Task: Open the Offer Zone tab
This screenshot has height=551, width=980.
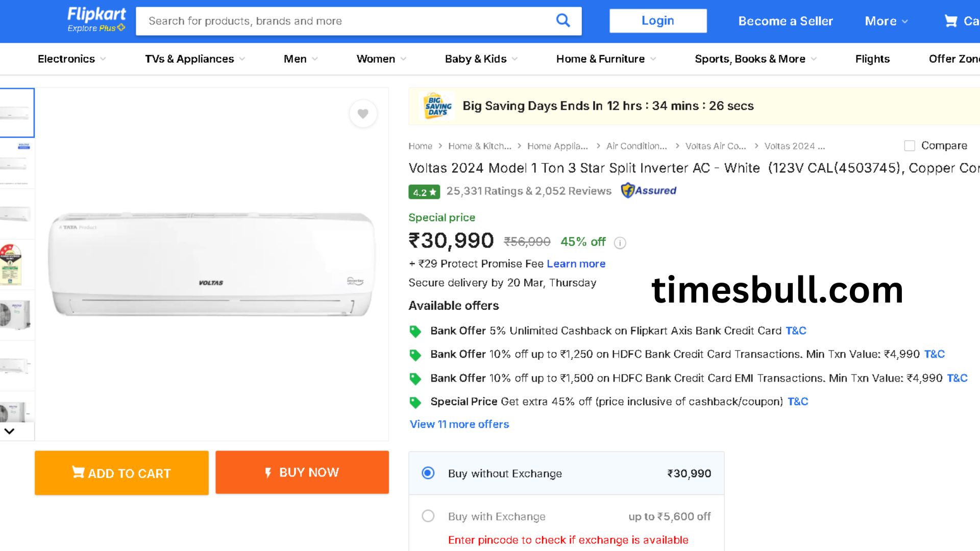Action: [x=954, y=59]
